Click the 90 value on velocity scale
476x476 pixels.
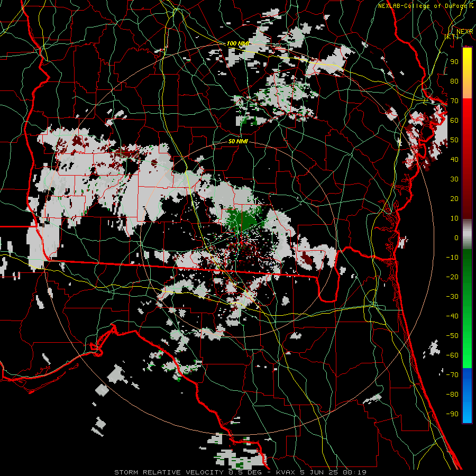(x=454, y=62)
